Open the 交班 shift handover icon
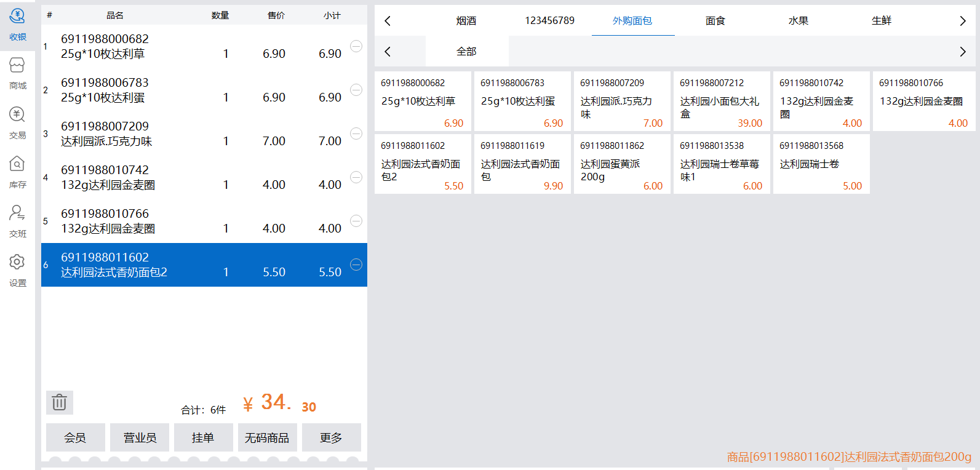 (x=17, y=221)
